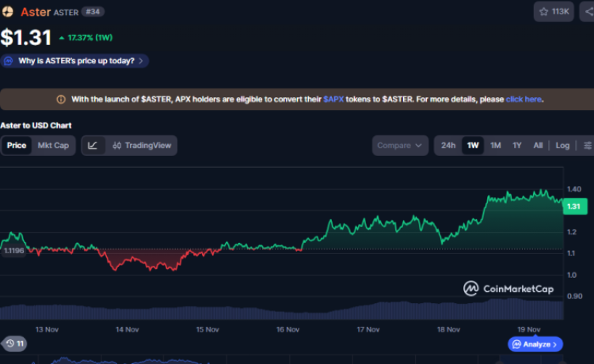Click the 19 Nov axis date
This screenshot has width=594, height=364.
point(529,329)
